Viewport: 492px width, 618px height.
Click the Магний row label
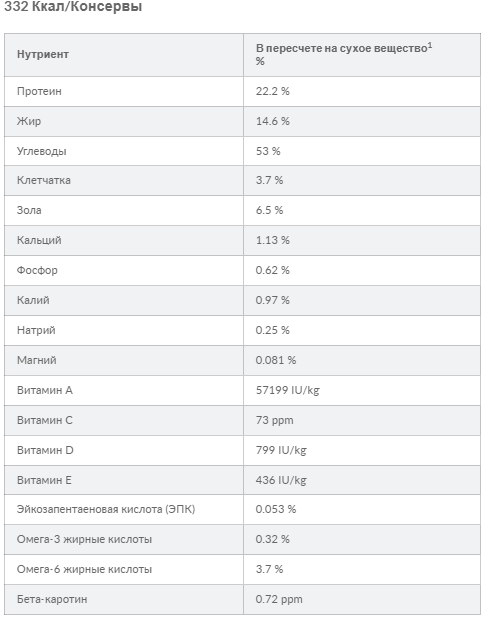[37, 360]
